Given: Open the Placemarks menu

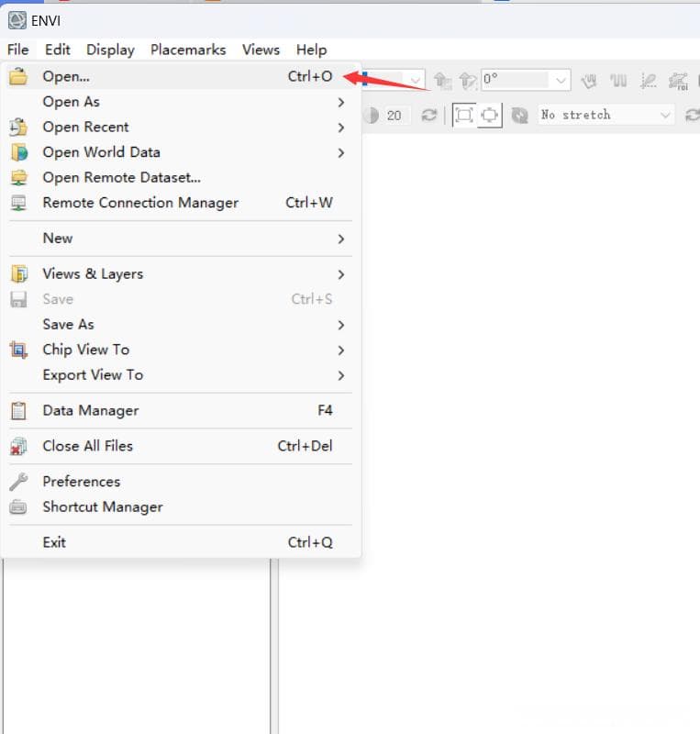Looking at the screenshot, I should click(188, 50).
